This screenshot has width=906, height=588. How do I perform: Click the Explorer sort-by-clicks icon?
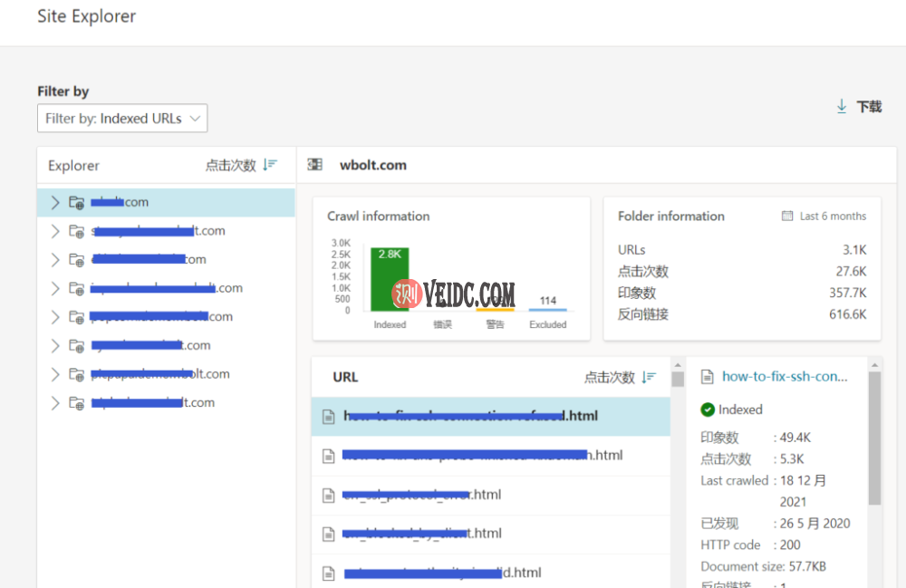tap(270, 165)
